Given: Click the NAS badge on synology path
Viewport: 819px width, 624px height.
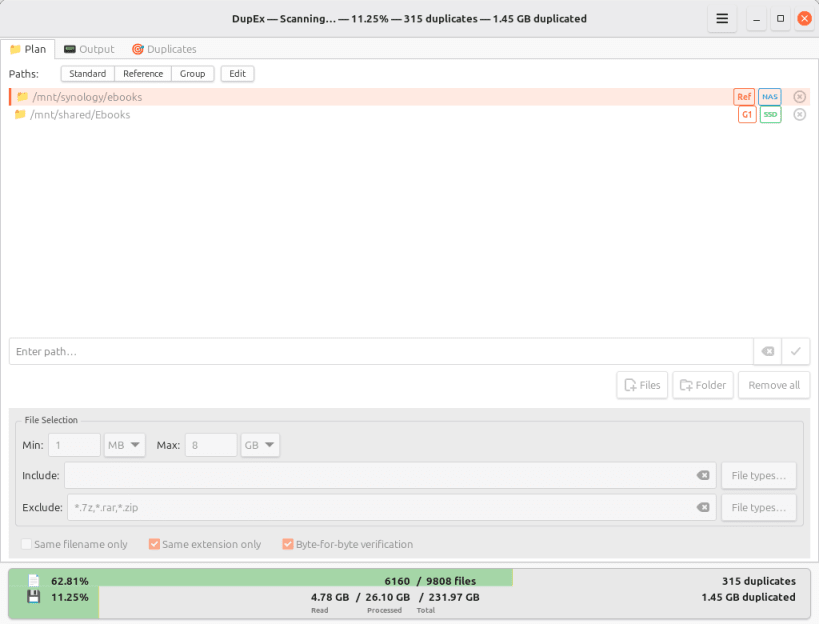Looking at the screenshot, I should pyautogui.click(x=769, y=97).
